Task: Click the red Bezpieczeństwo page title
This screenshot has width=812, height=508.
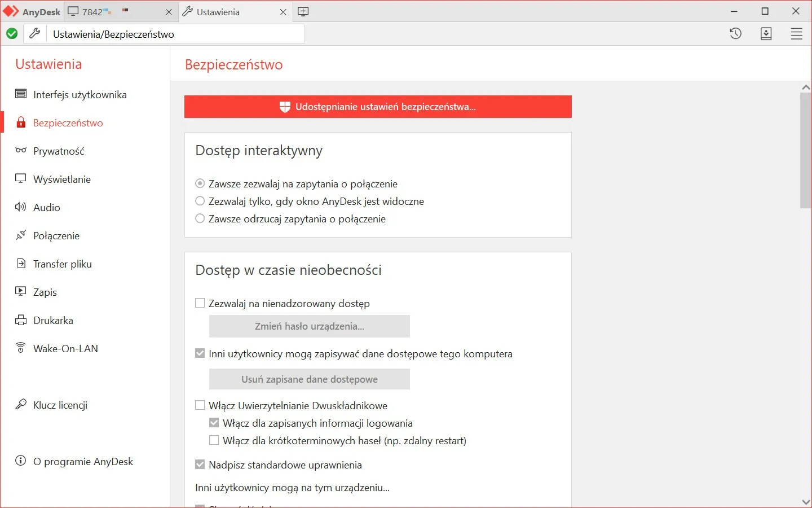Action: [x=234, y=65]
